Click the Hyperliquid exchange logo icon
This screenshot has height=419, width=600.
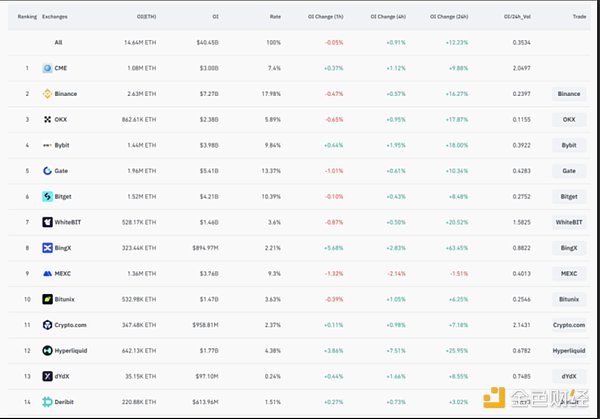pyautogui.click(x=47, y=350)
